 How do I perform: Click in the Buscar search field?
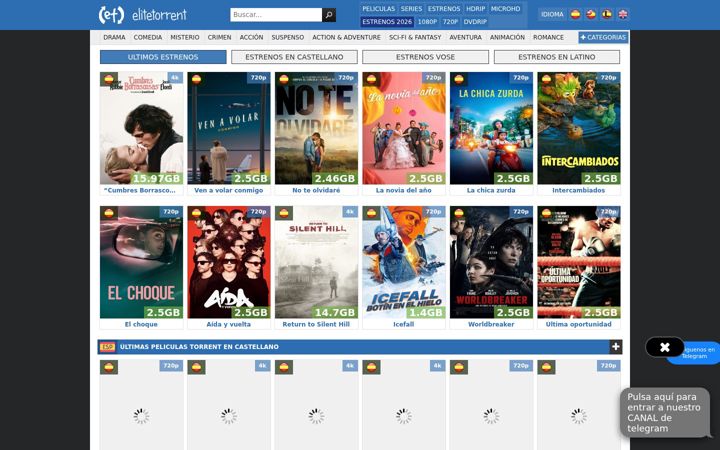pos(276,15)
